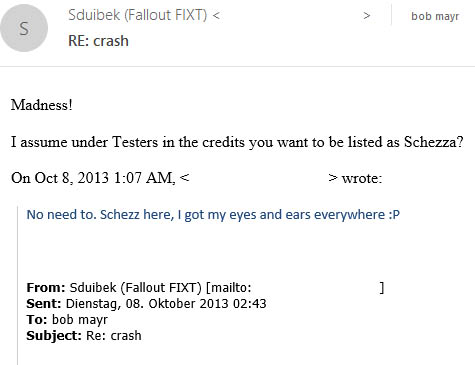Image resolution: width=475 pixels, height=365 pixels.
Task: Click the closing angle bracket after sender address
Action: [367, 16]
